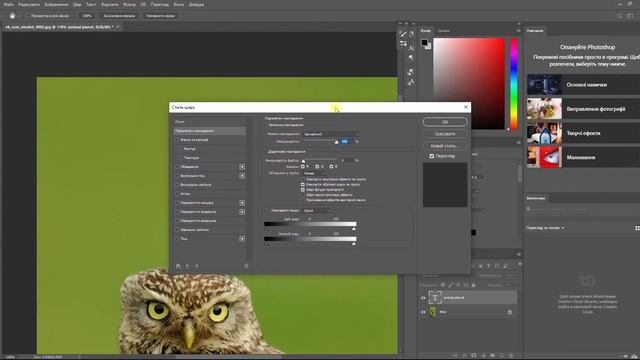Click the trash icon in Layer Style dialog
640x360 pixels.
246,266
